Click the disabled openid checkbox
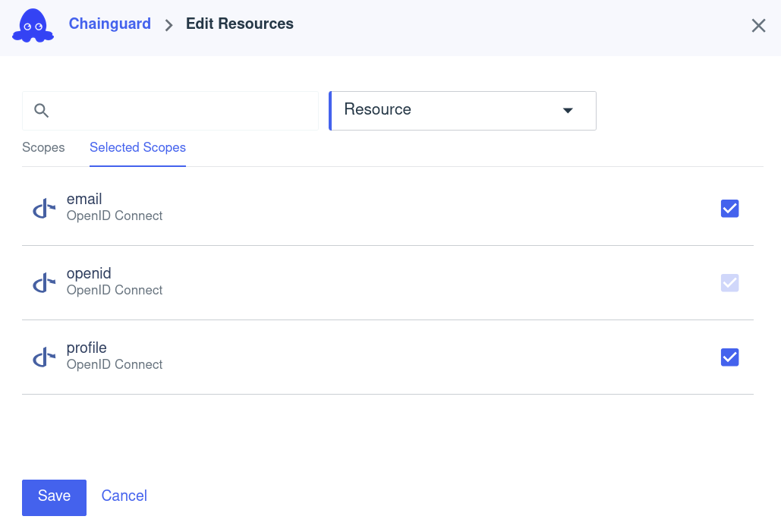 click(x=729, y=282)
